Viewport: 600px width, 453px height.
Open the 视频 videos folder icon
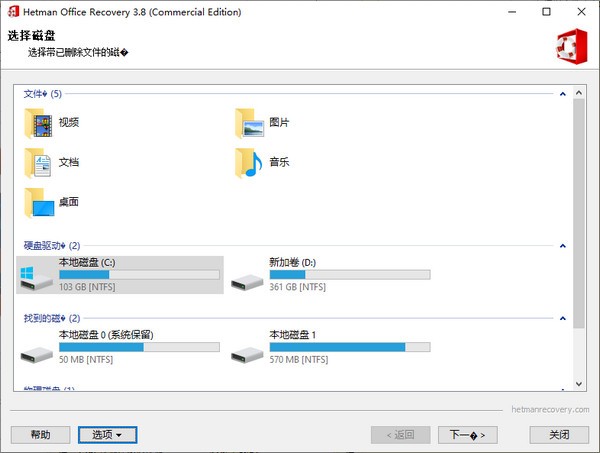pyautogui.click(x=39, y=123)
